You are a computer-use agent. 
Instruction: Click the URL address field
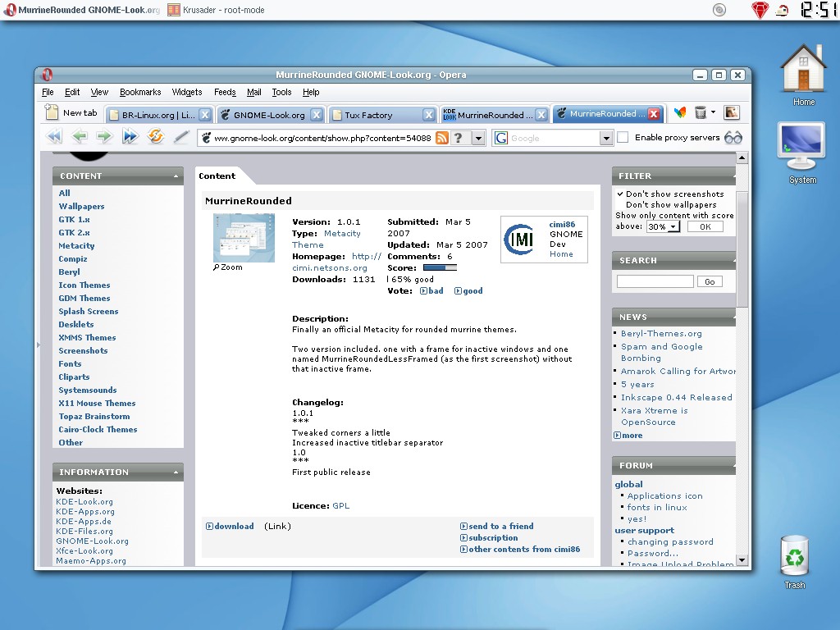pos(322,138)
